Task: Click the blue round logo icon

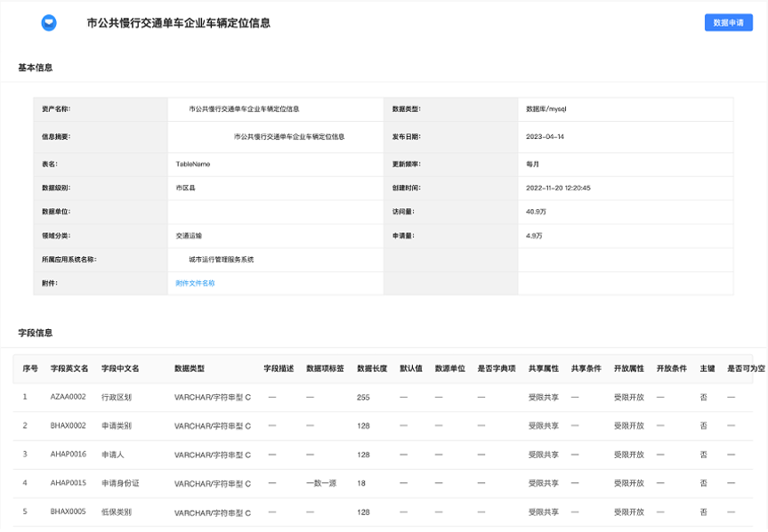Action: point(48,22)
